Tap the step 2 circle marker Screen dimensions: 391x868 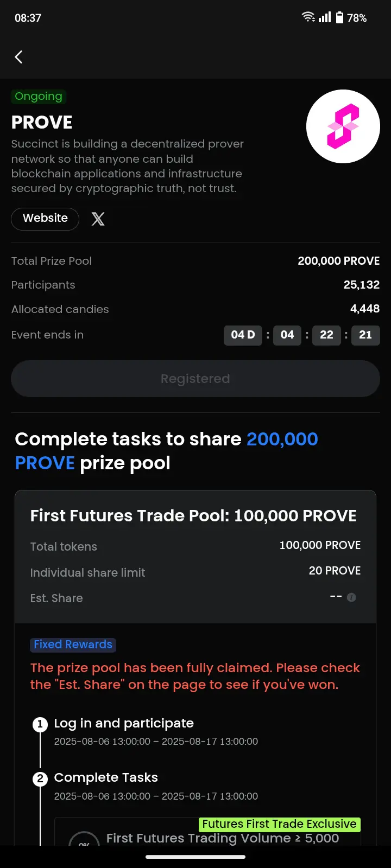pos(40,779)
